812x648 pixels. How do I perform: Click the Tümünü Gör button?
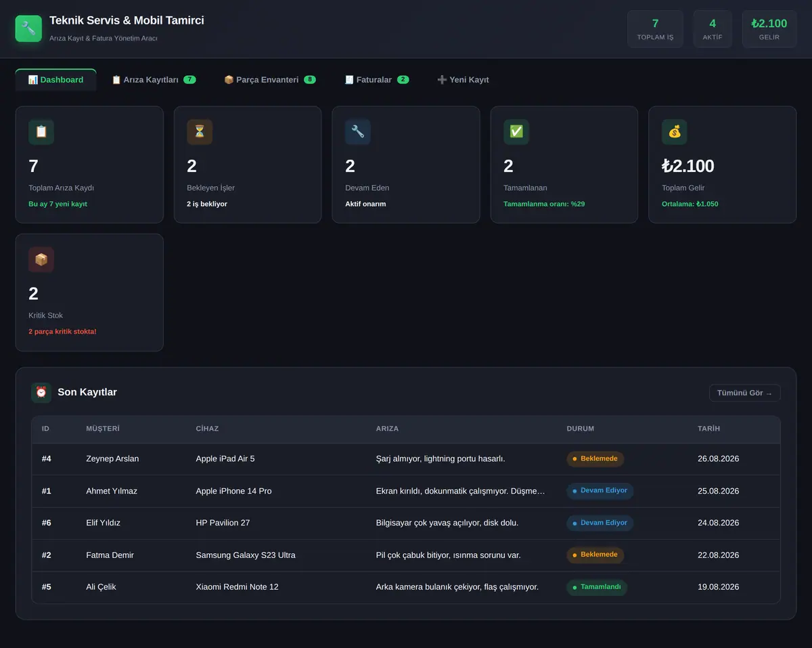tap(744, 393)
